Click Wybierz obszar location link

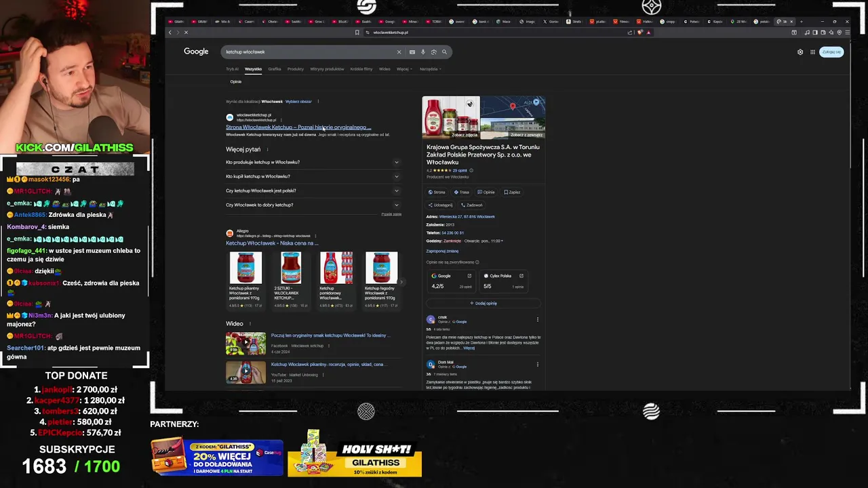click(298, 102)
